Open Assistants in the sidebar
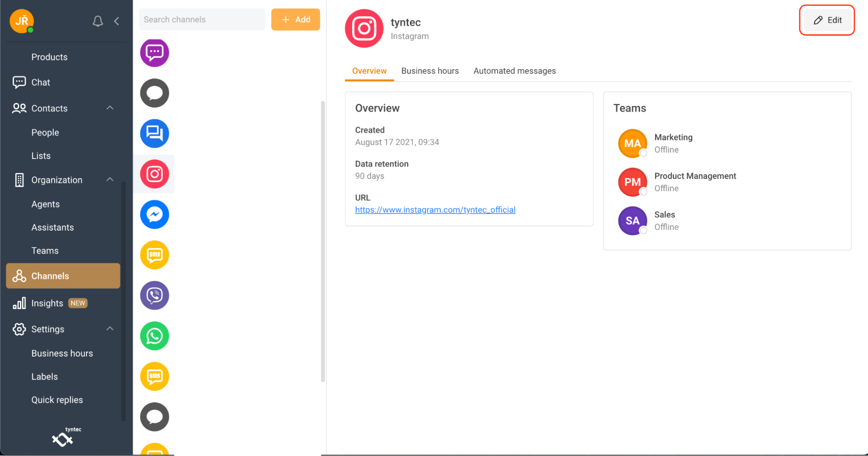The image size is (868, 456). point(53,227)
